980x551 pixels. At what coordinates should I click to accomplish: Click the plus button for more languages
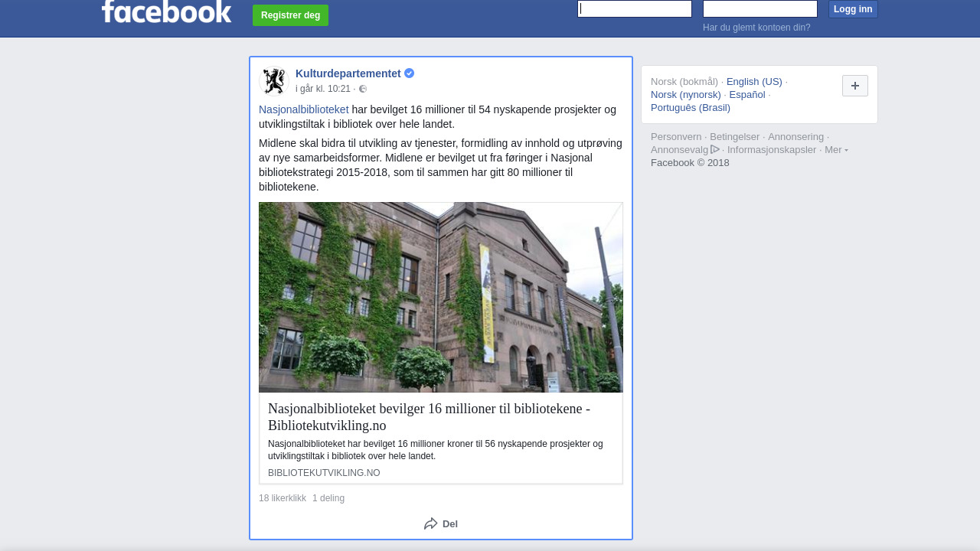click(x=854, y=86)
